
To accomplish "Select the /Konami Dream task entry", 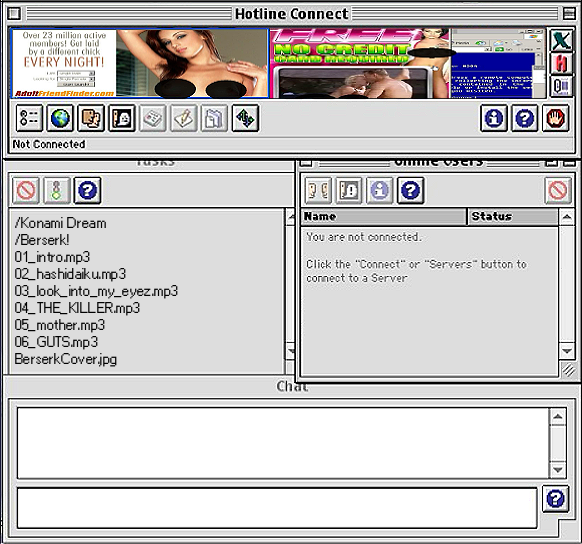I will [x=61, y=223].
